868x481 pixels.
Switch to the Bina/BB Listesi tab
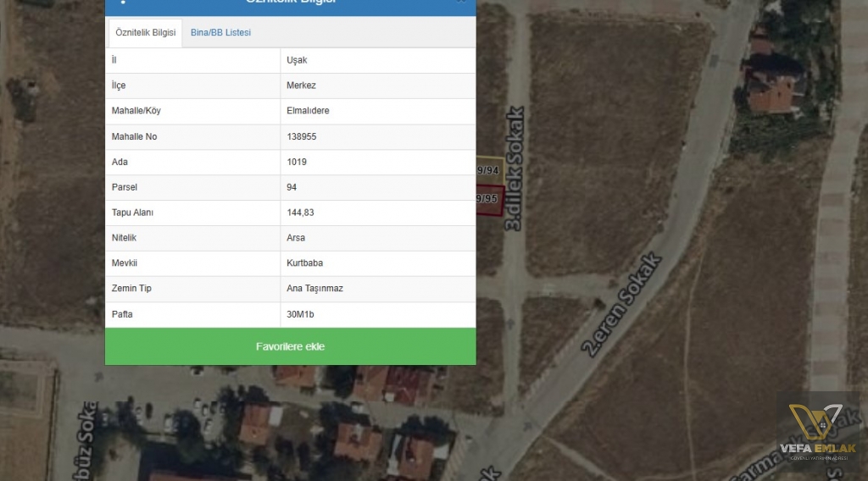tap(220, 33)
